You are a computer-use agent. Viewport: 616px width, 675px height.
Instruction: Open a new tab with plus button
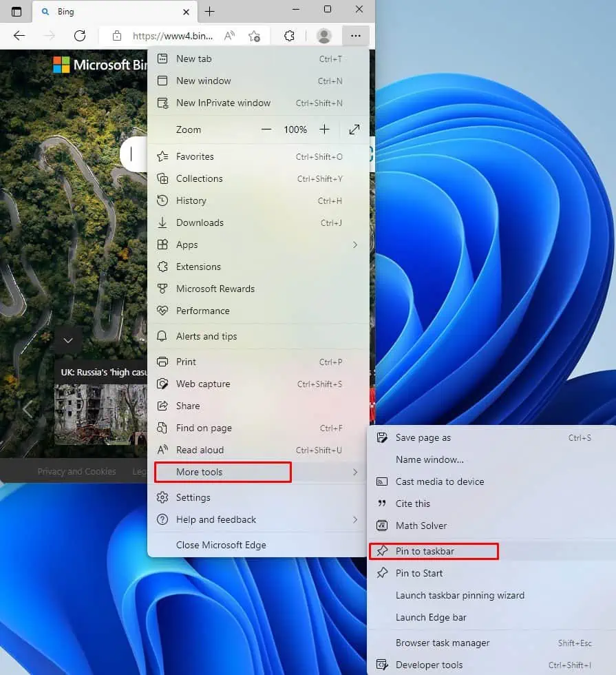click(x=209, y=12)
